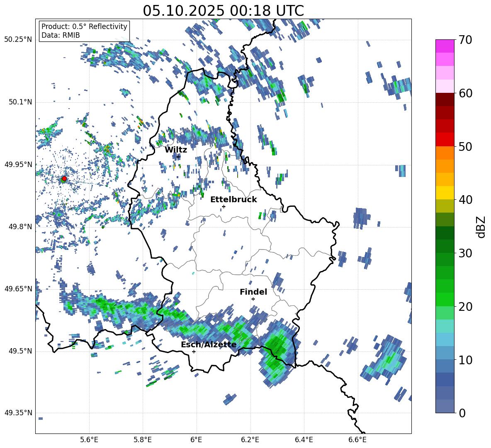Click the Ettelbruck city label
This screenshot has width=491, height=448.
(233, 200)
